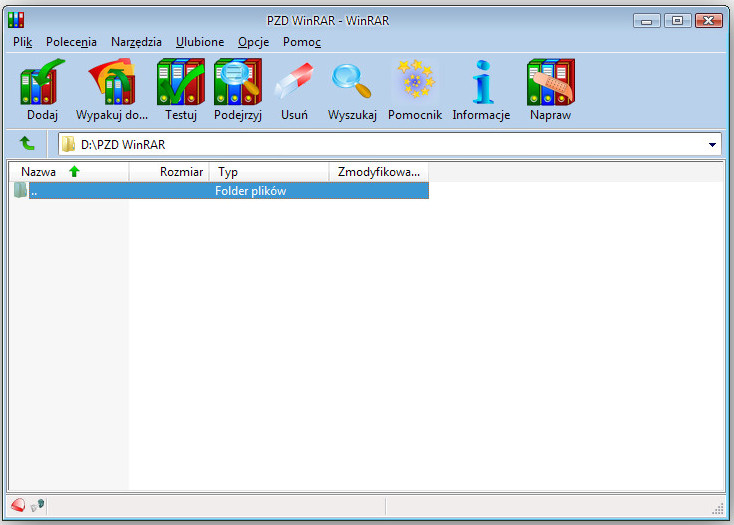This screenshot has width=734, height=525.
Task: Click the D:\PZD WinRAR address field
Action: pyautogui.click(x=389, y=145)
